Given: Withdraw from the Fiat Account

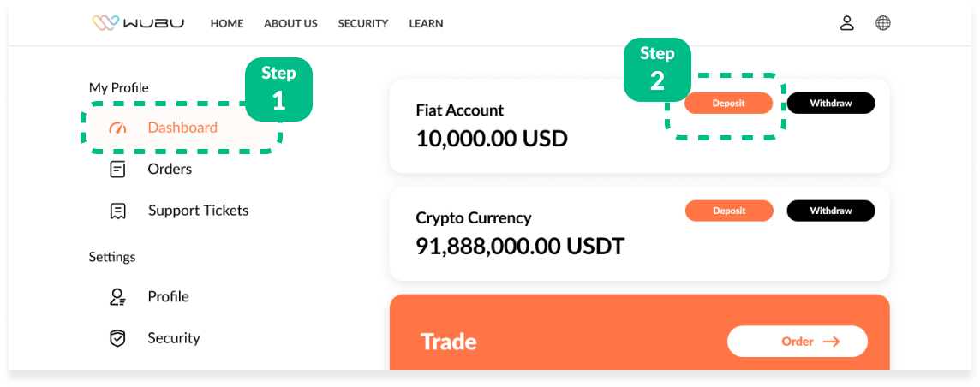Looking at the screenshot, I should [831, 103].
